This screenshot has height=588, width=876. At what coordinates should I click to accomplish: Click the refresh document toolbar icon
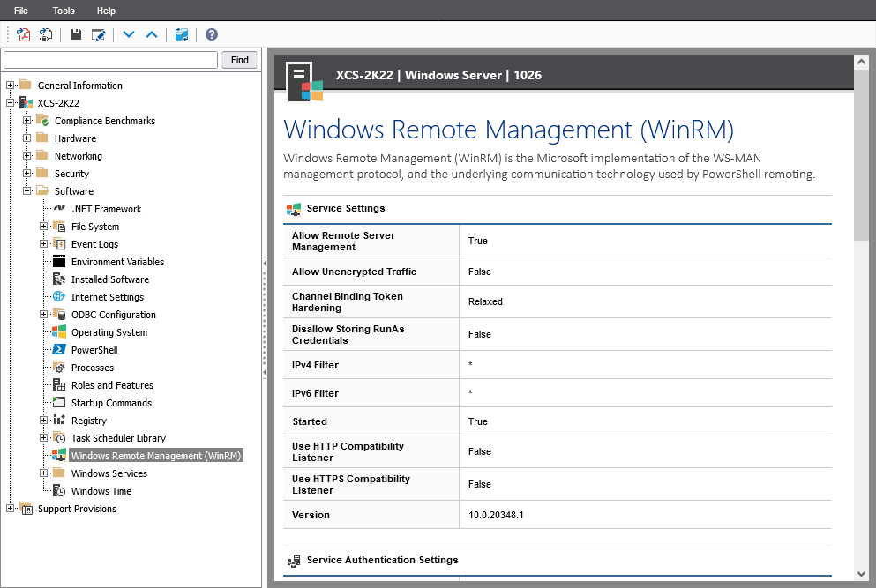(46, 34)
